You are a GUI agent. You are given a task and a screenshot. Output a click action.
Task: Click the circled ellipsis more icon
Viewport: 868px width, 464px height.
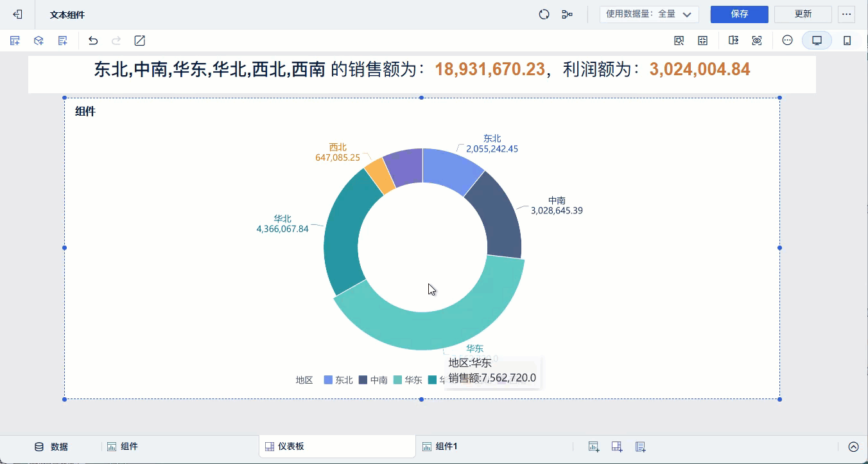tap(788, 40)
